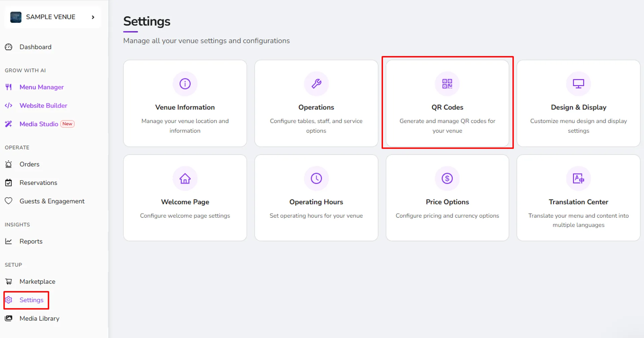Click the monitor icon for Design & Display
Image resolution: width=644 pixels, height=338 pixels.
coord(578,83)
